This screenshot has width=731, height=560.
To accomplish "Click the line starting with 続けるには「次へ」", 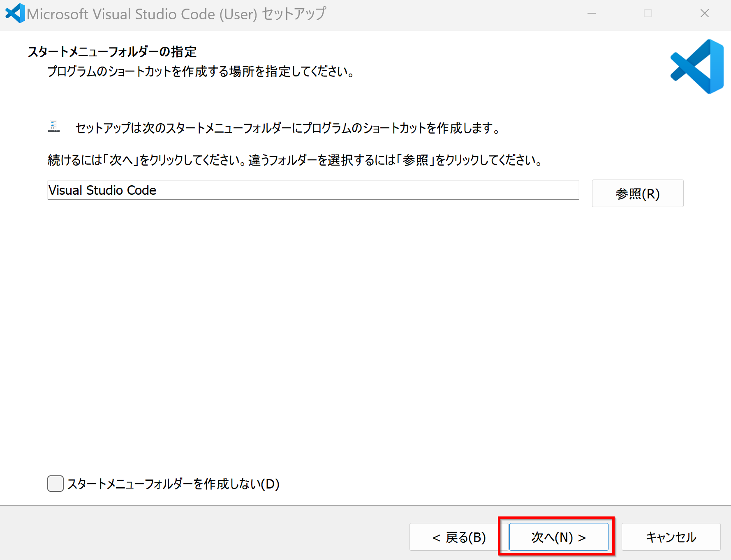I will pos(295,160).
